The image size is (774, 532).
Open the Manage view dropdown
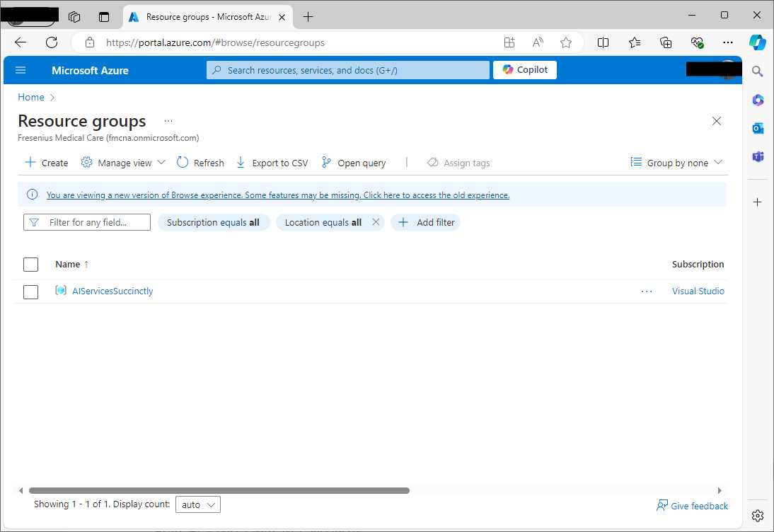123,163
